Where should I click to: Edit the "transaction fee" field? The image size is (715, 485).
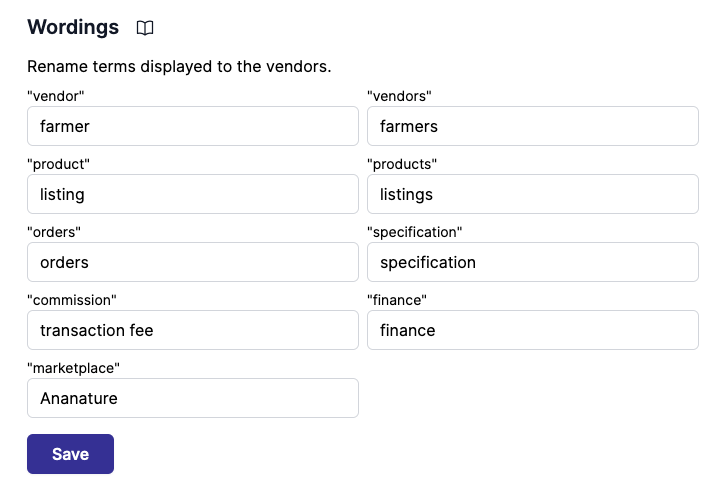coord(192,330)
